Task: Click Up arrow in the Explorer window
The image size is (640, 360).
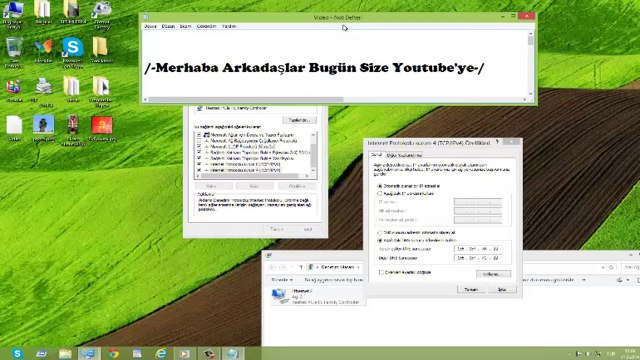Action: click(301, 267)
